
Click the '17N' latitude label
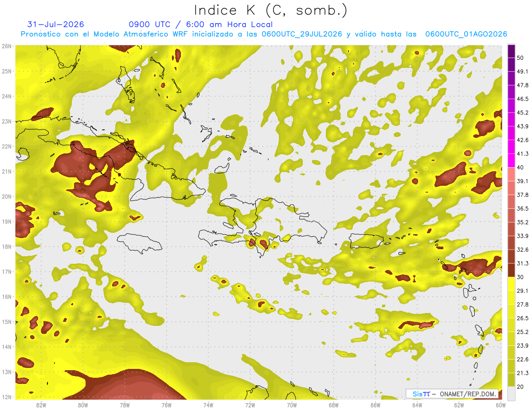[x=7, y=272]
